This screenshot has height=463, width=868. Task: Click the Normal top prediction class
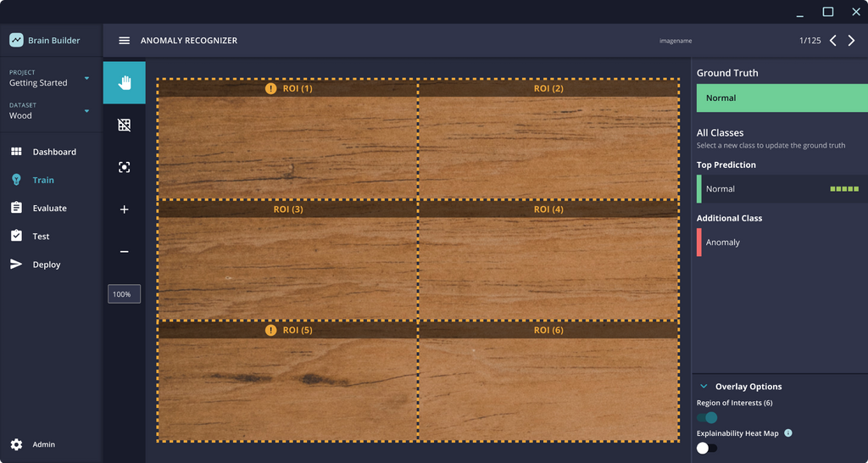(x=780, y=189)
